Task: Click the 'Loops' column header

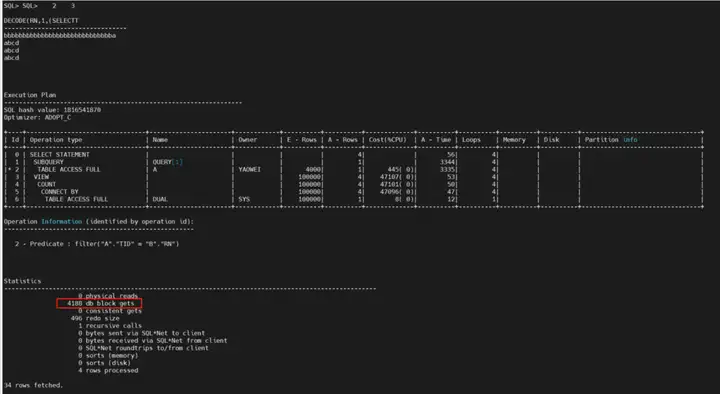Action: (x=471, y=140)
